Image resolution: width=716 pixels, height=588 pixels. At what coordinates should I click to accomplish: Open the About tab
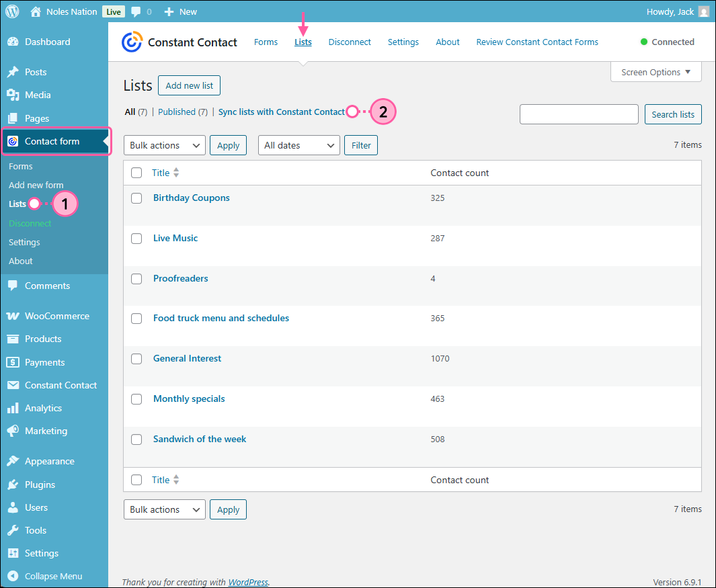pyautogui.click(x=447, y=42)
